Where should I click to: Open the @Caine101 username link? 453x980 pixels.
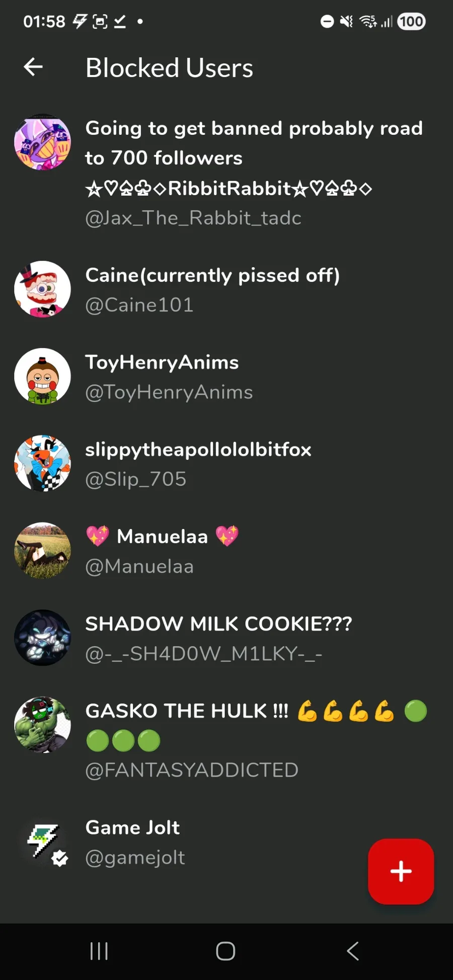tap(139, 305)
